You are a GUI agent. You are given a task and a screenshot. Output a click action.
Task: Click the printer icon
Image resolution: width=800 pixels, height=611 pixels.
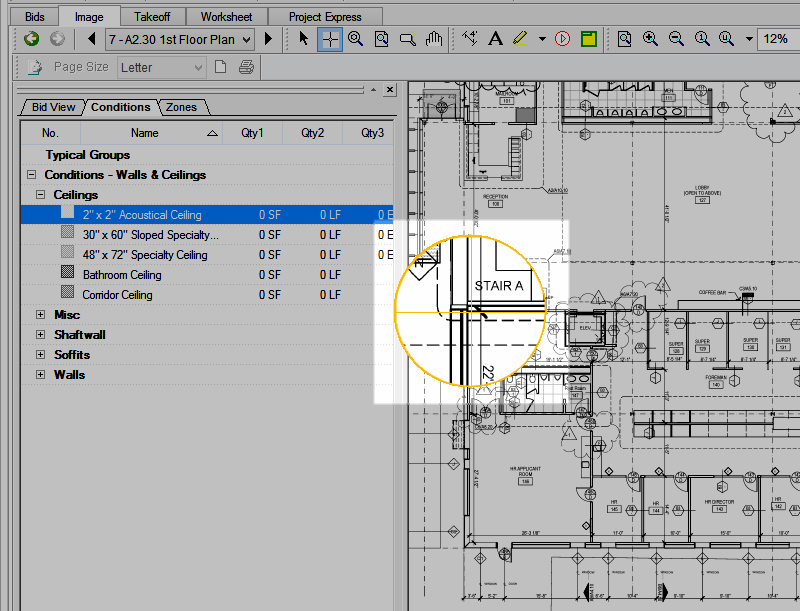pos(246,67)
